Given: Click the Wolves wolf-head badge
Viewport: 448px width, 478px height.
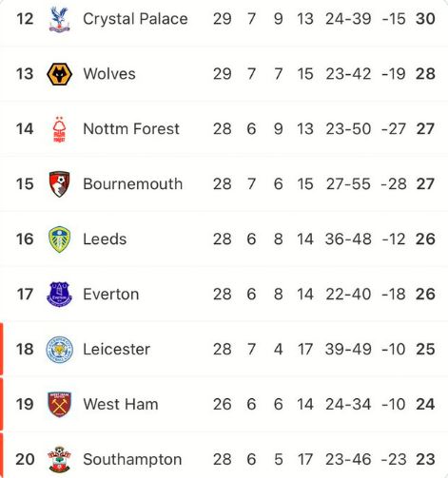Looking at the screenshot, I should click(59, 74).
